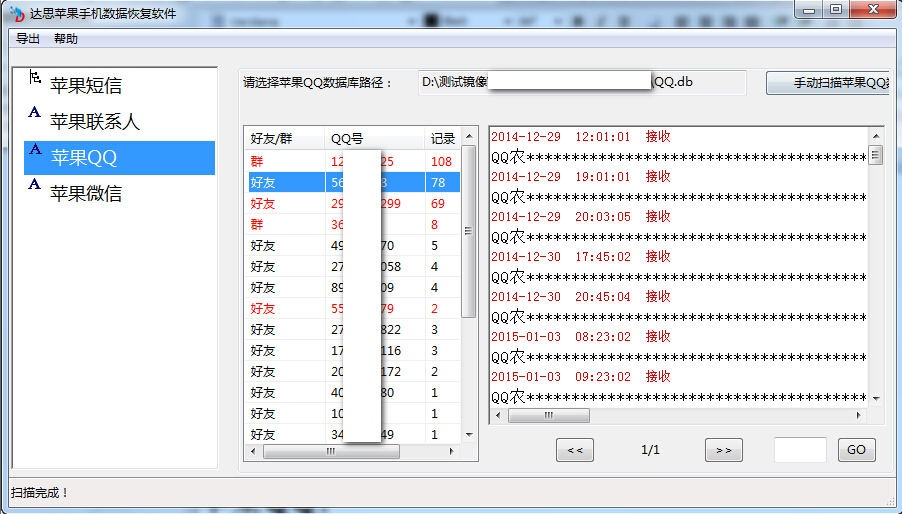Select the 群 row with 8 records

(353, 224)
